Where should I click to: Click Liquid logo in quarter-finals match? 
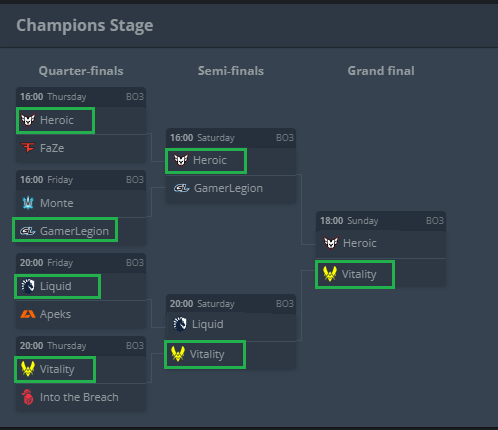click(x=28, y=286)
